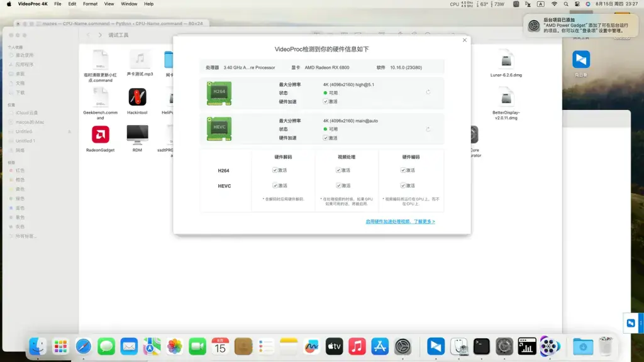Click the H264 chip icon in the hardware dialog

tap(219, 93)
